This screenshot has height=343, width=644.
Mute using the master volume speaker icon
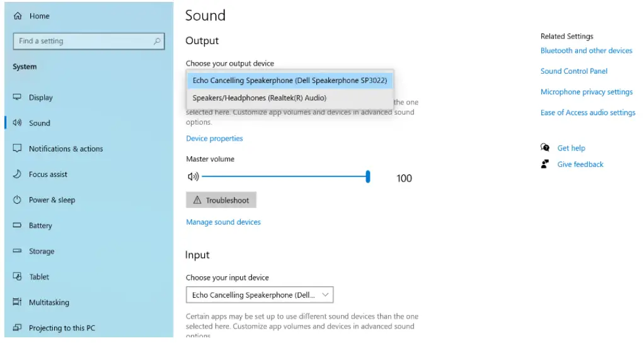[x=193, y=177]
